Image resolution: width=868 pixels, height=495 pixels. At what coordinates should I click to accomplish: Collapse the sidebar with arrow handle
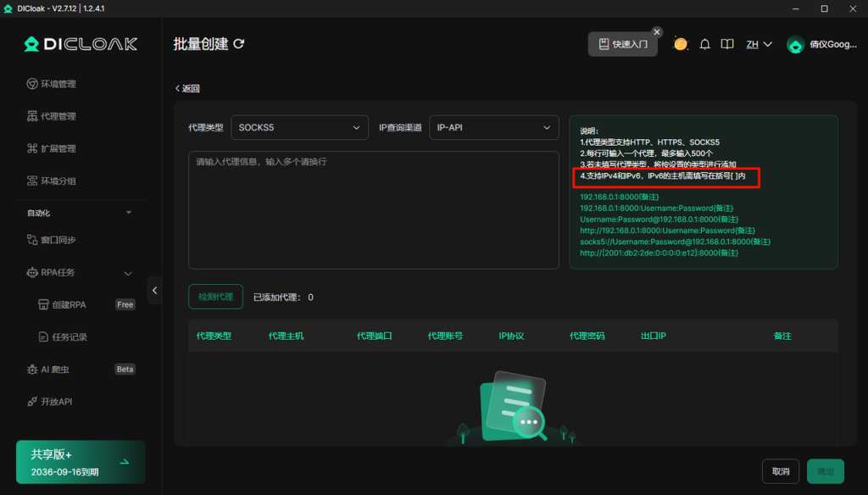[x=154, y=290]
